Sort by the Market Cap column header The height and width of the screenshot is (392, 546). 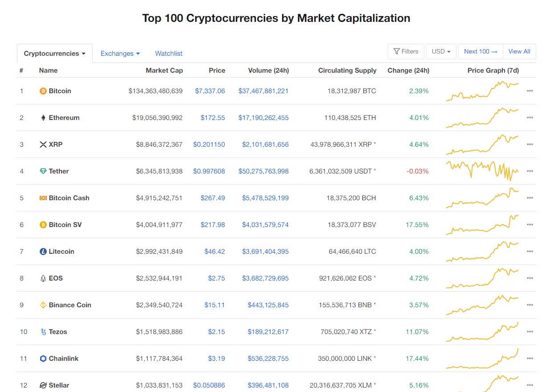click(164, 70)
